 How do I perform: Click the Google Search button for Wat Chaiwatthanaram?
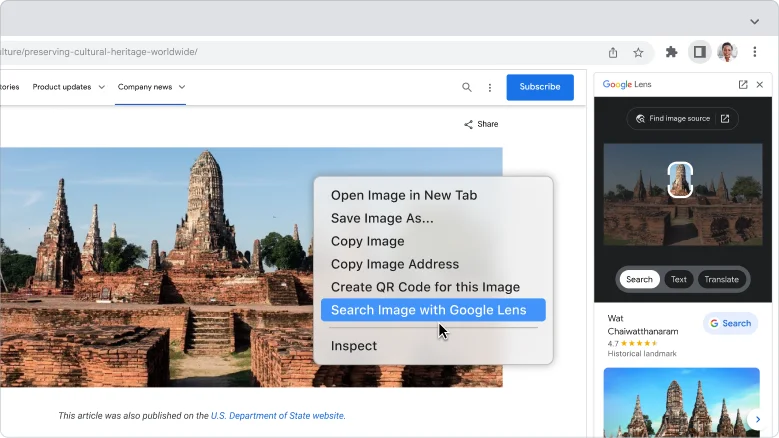(x=730, y=323)
